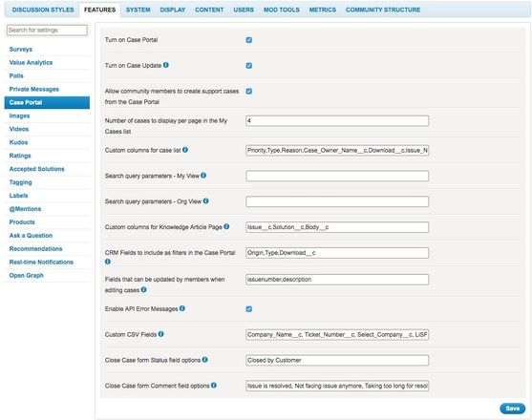Save the Case Portal settings
This screenshot has height=420, width=532.
click(512, 409)
